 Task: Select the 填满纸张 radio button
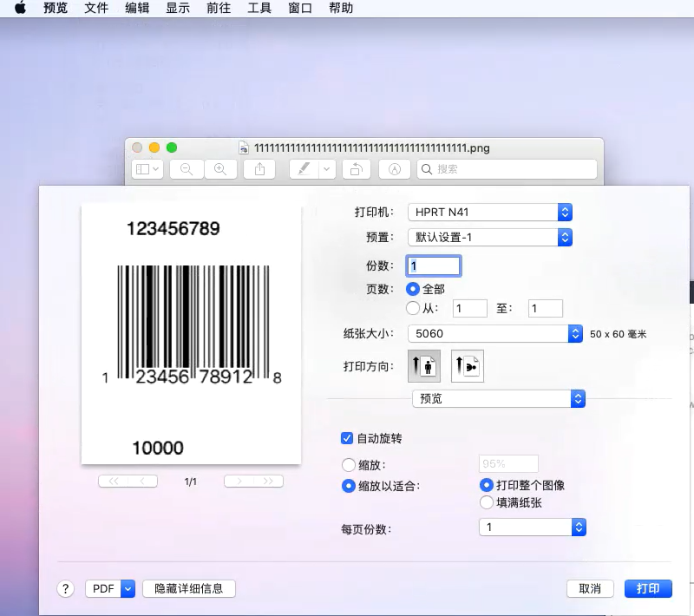[x=486, y=502]
